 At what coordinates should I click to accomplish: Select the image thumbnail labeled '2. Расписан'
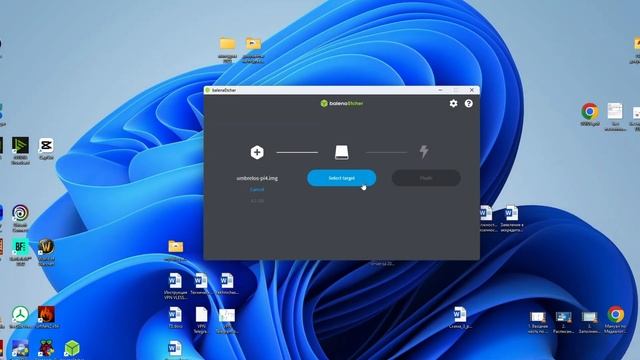tap(564, 322)
